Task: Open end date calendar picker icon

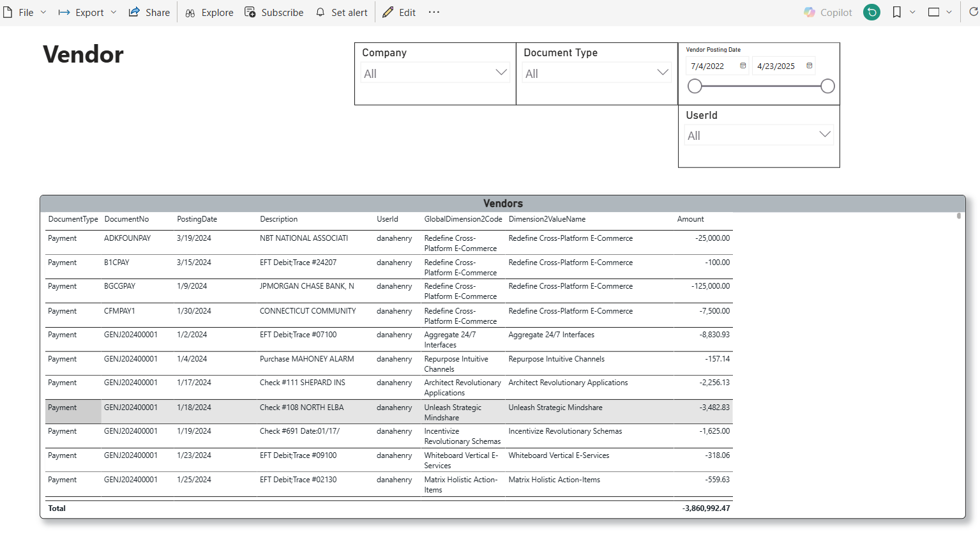Action: (x=809, y=66)
